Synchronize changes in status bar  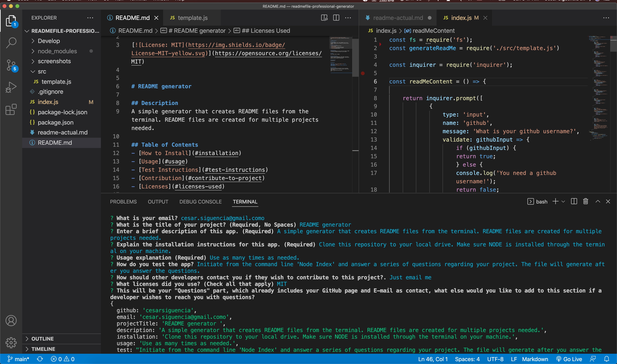click(x=40, y=359)
